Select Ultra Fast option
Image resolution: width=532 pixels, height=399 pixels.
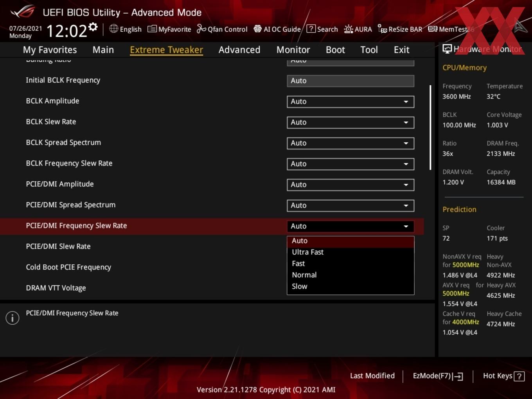[x=350, y=252]
